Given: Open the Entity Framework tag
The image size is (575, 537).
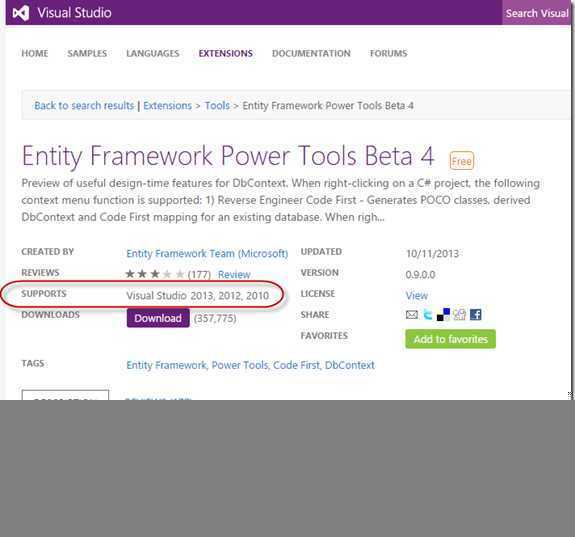Looking at the screenshot, I should 166,365.
